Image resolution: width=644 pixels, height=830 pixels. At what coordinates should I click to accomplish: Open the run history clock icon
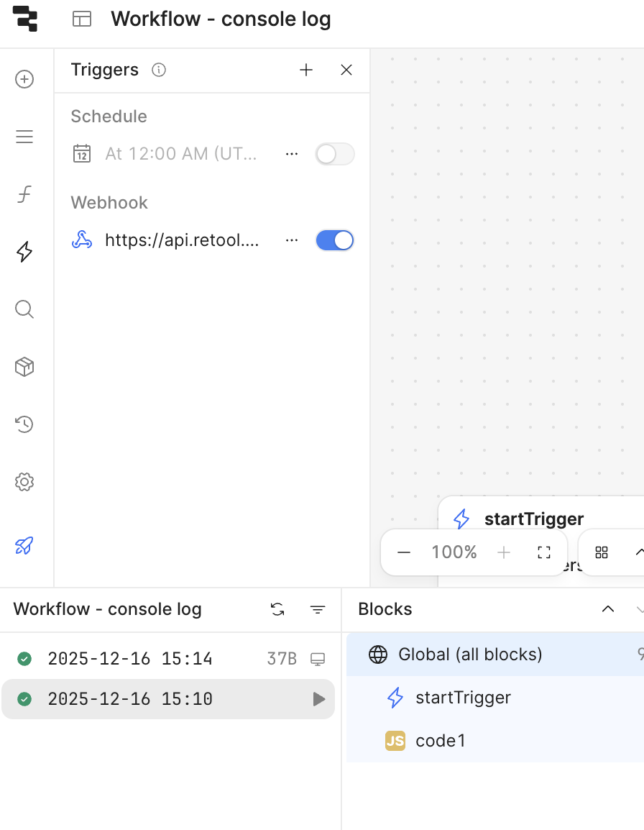[25, 424]
